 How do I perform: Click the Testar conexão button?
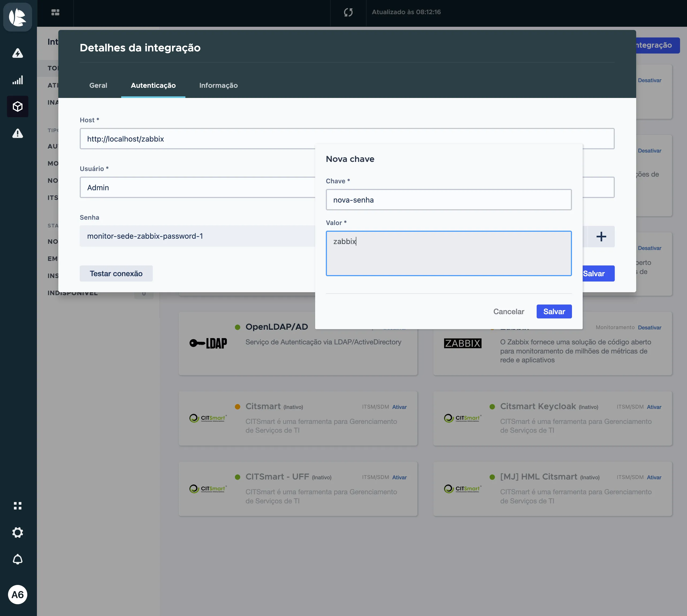point(116,273)
